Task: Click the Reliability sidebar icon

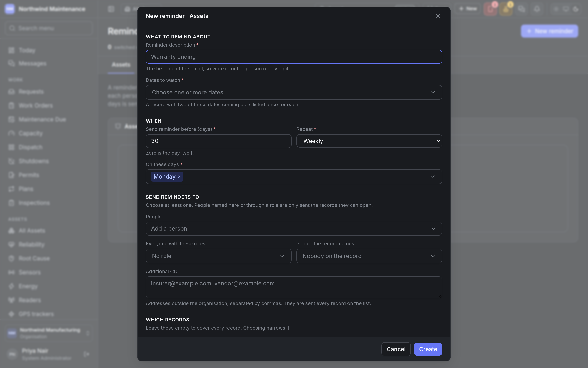Action: [x=11, y=245]
